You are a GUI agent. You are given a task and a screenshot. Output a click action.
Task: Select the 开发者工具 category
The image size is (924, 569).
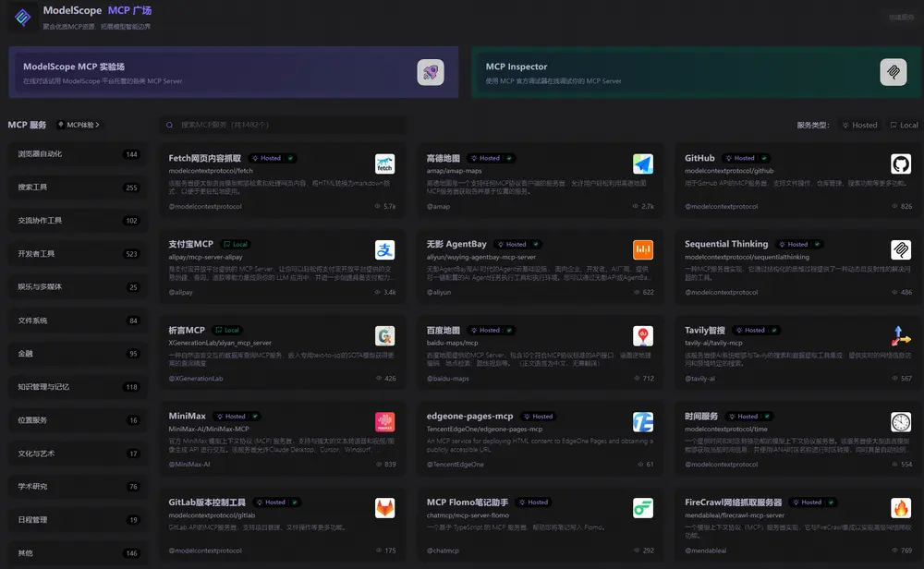click(78, 254)
